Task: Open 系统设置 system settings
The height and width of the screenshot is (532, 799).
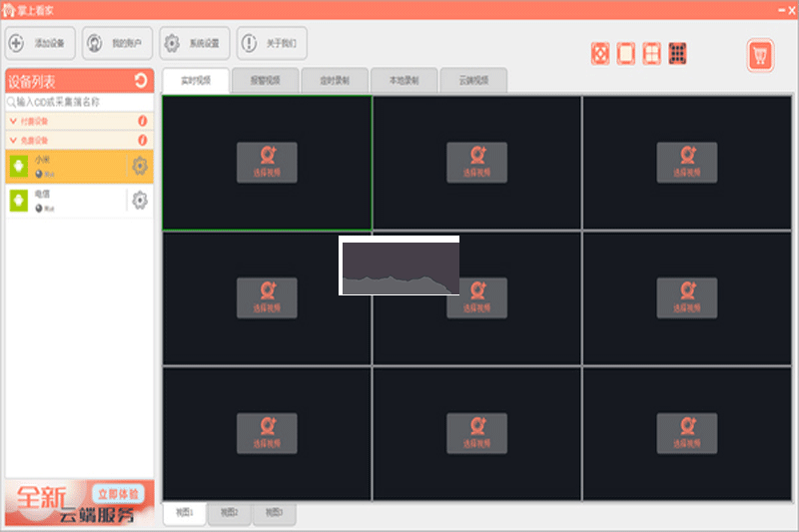Action: (195, 44)
